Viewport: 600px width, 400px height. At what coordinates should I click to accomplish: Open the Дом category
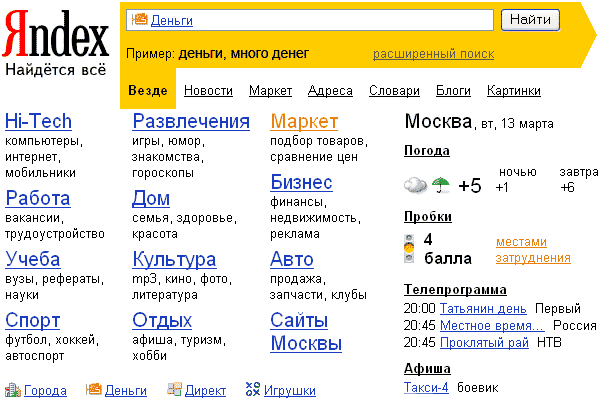pos(151,198)
